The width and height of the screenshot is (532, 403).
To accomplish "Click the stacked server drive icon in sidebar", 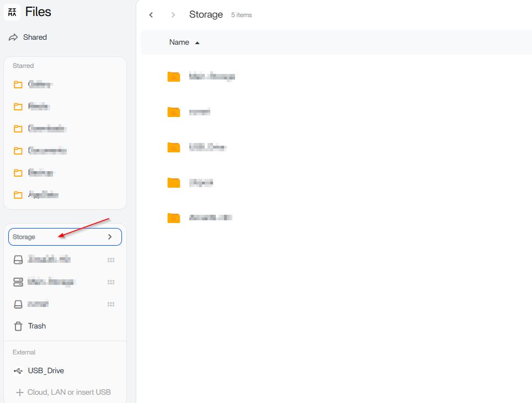I will pyautogui.click(x=18, y=282).
